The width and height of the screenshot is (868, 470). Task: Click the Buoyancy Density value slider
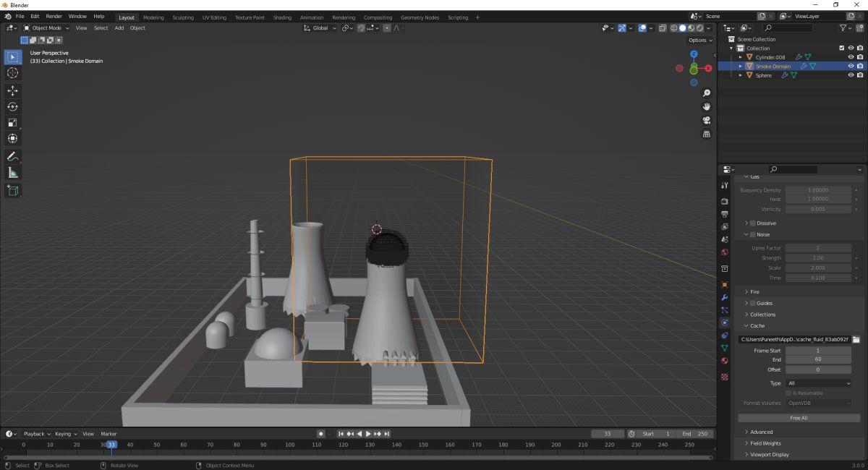(818, 190)
